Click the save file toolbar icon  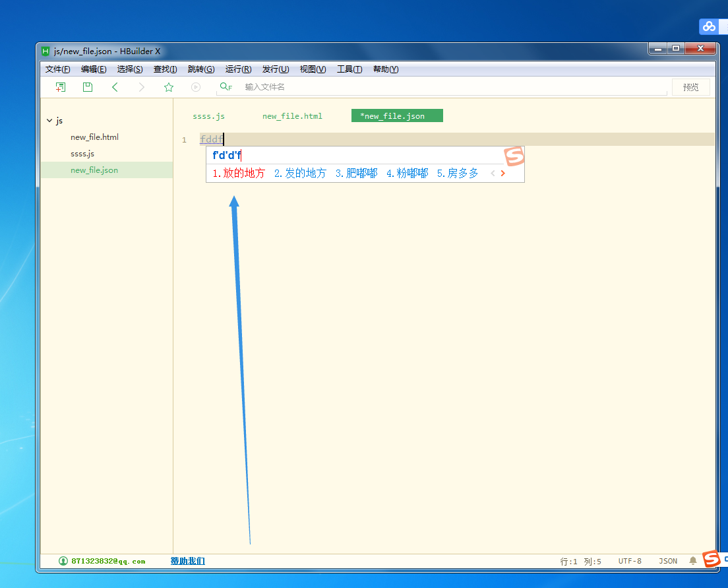[x=88, y=87]
